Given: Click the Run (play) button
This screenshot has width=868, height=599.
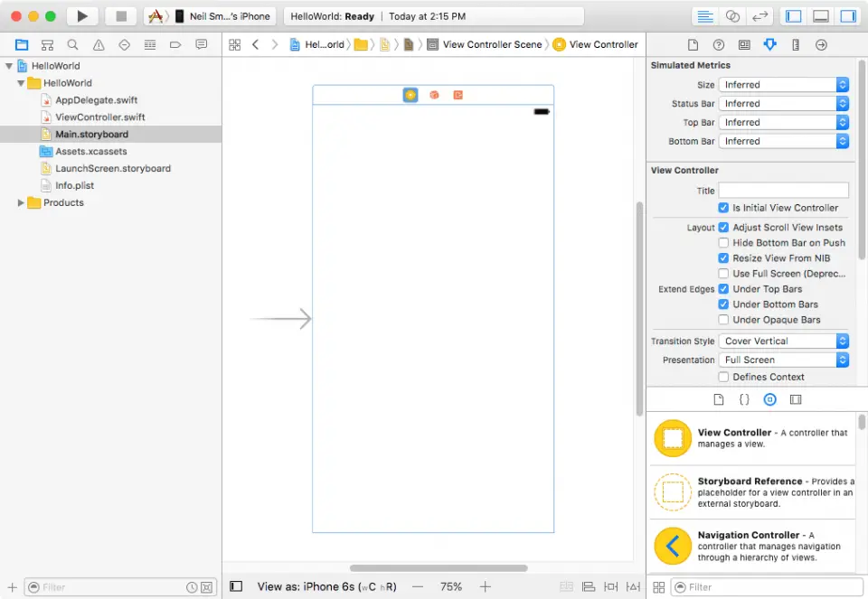Looking at the screenshot, I should (82, 16).
